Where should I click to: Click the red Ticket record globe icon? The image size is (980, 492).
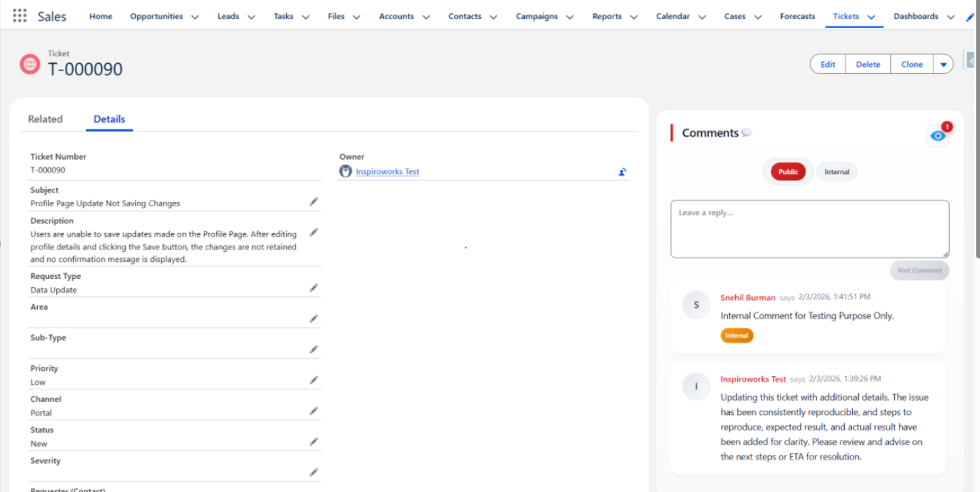coord(30,64)
